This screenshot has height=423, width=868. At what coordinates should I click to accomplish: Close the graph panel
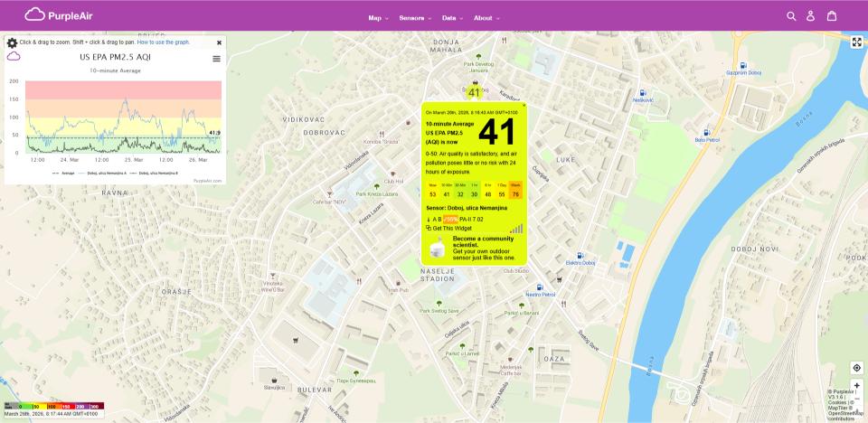click(219, 42)
